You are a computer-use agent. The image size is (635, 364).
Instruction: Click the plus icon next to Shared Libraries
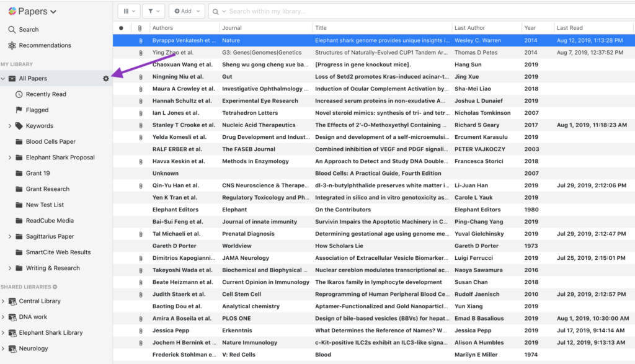55,287
